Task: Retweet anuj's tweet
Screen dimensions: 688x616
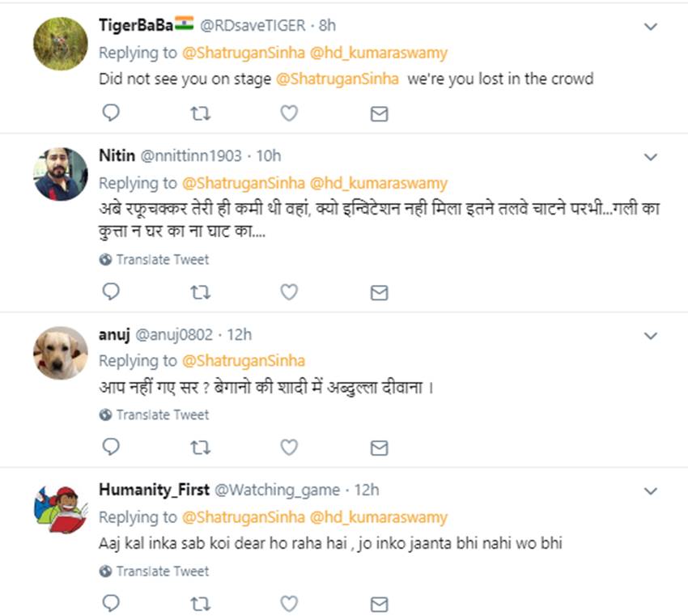Action: point(200,448)
